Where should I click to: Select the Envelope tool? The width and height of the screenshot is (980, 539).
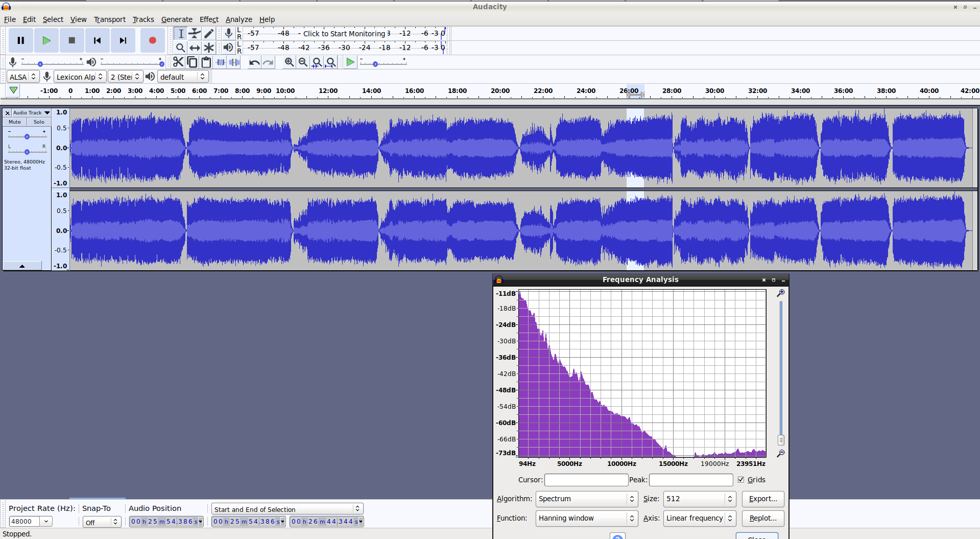pyautogui.click(x=195, y=34)
